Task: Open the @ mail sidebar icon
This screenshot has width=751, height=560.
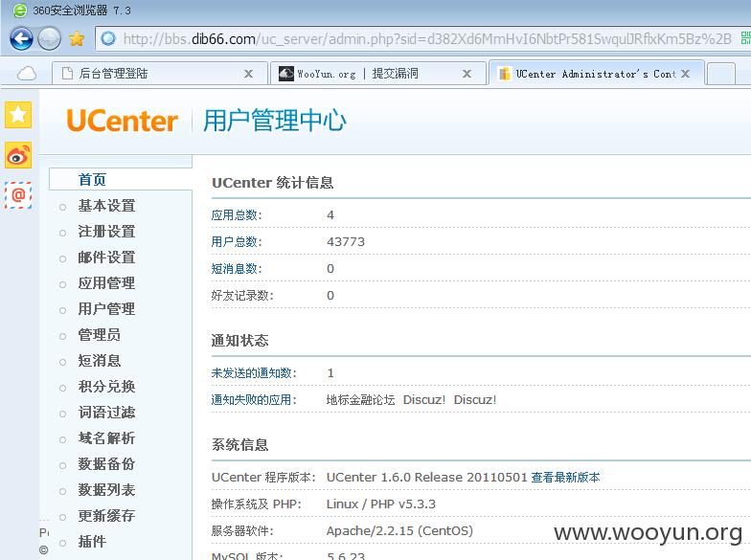Action: tap(18, 195)
